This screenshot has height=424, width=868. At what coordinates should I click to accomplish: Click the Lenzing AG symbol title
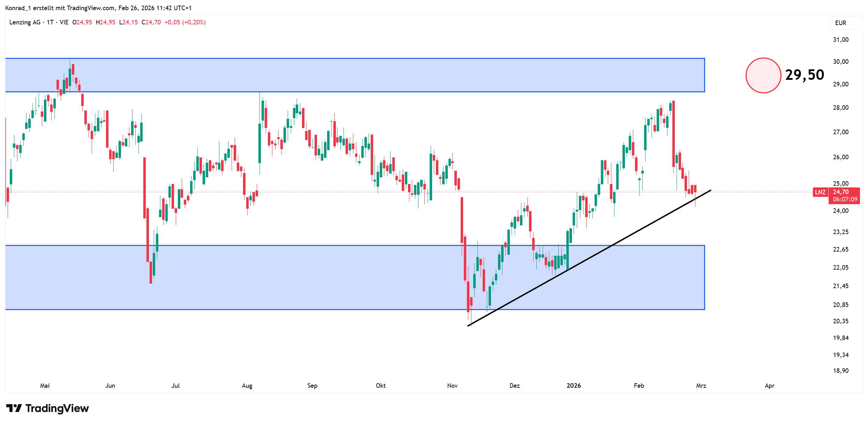[x=25, y=22]
